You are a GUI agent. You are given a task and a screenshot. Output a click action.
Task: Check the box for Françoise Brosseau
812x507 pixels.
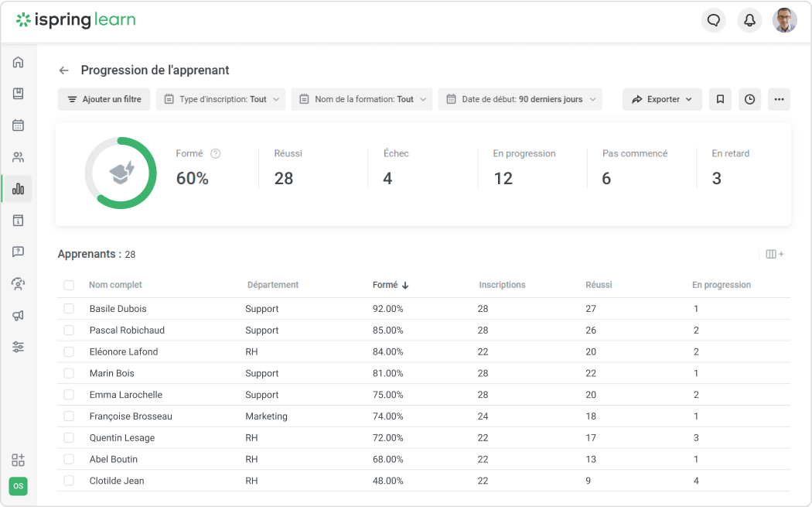[x=69, y=416]
